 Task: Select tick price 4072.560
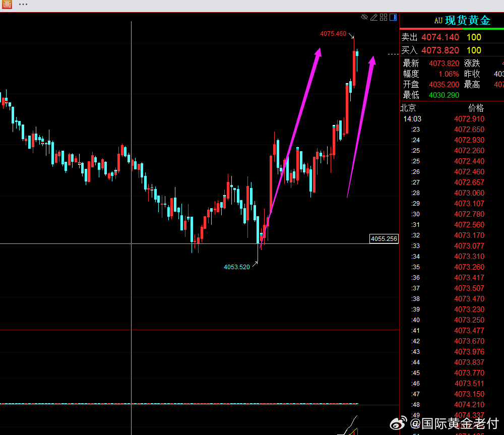click(x=469, y=225)
